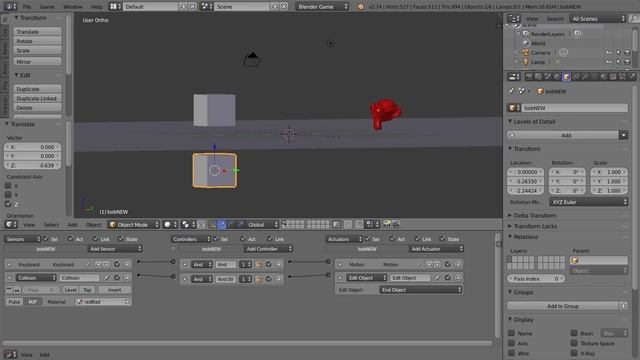Click the Scale tool button
Image resolution: width=640 pixels, height=360 pixels.
coord(38,50)
